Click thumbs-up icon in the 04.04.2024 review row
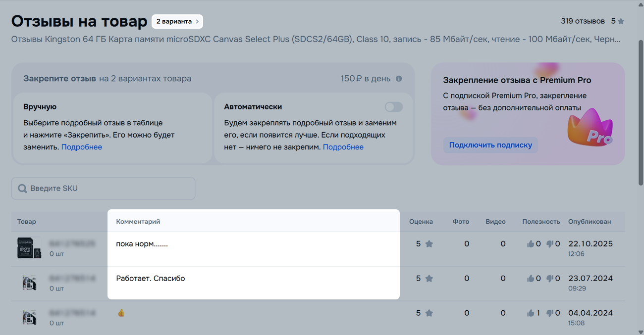Image resolution: width=644 pixels, height=335 pixels. [531, 313]
